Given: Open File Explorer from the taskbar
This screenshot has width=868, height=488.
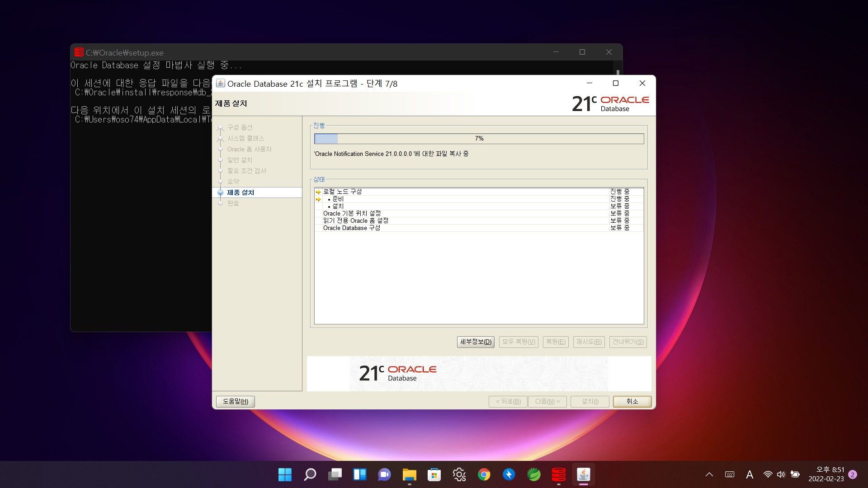Looking at the screenshot, I should 409,474.
